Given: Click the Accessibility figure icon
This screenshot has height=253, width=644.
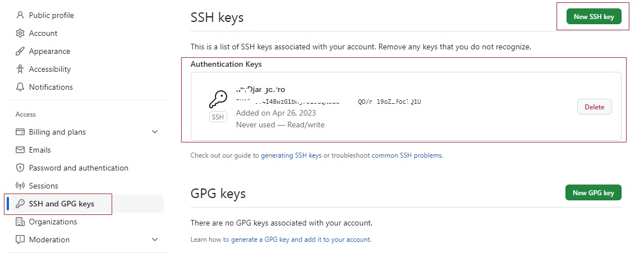Looking at the screenshot, I should click(20, 69).
